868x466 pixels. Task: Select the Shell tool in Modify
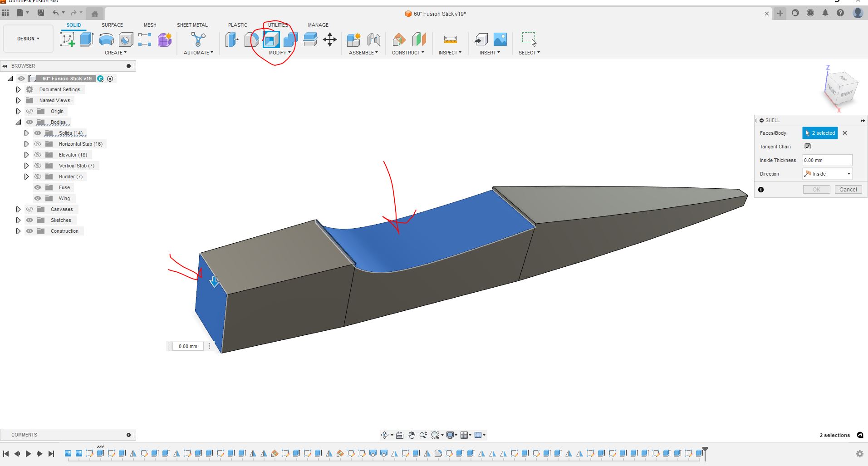[271, 40]
